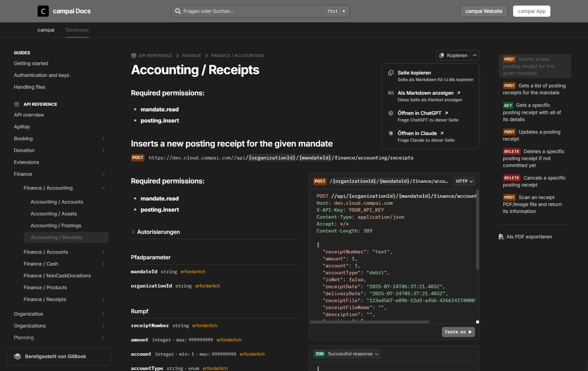Screen dimensions: 588x371
Task: Click external link arrow next to Öffnen in ChatGPT
Action: tap(447, 113)
